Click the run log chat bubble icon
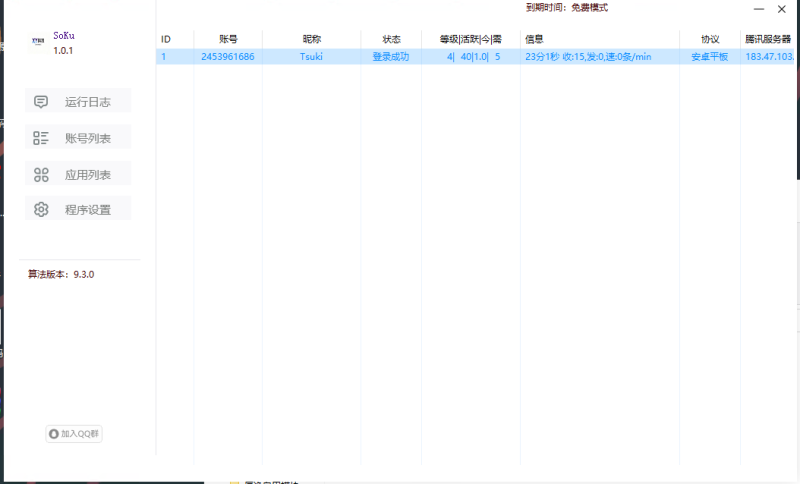800x484 pixels. (x=41, y=101)
